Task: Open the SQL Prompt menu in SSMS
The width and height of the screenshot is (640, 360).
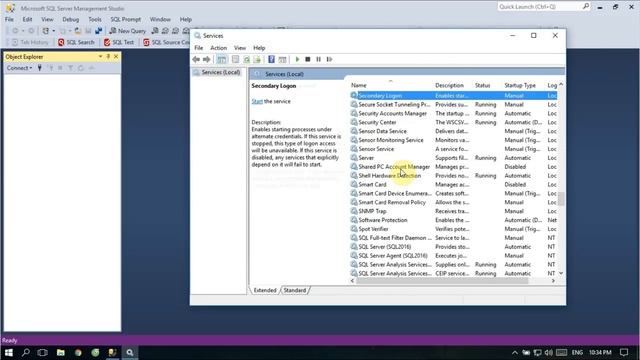Action: pos(125,19)
